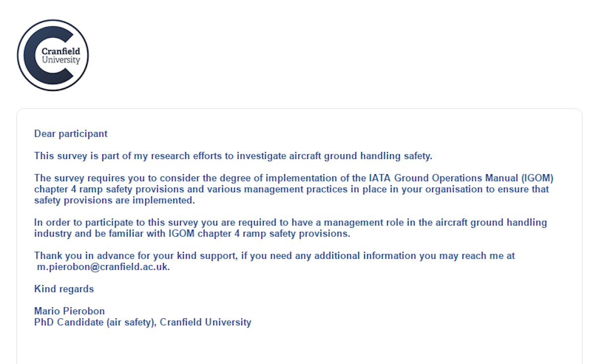Click the "Kind regards" closing
The height and width of the screenshot is (364, 596).
(64, 289)
